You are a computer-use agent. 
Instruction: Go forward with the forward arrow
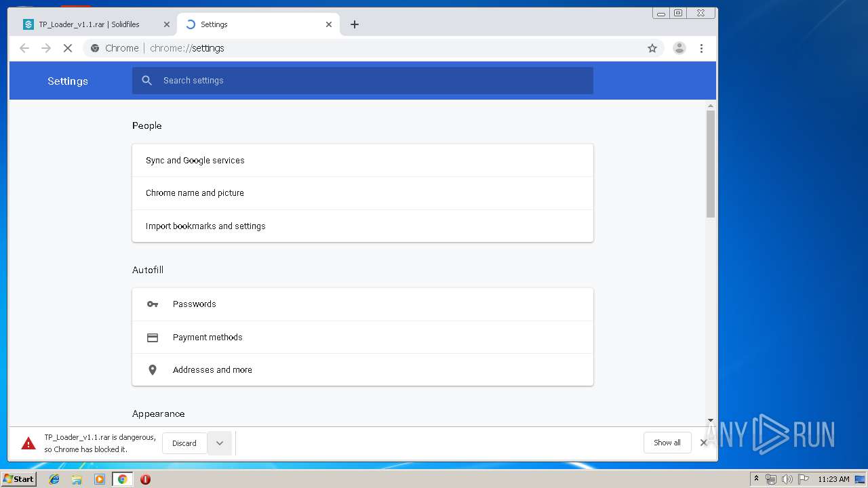[46, 48]
